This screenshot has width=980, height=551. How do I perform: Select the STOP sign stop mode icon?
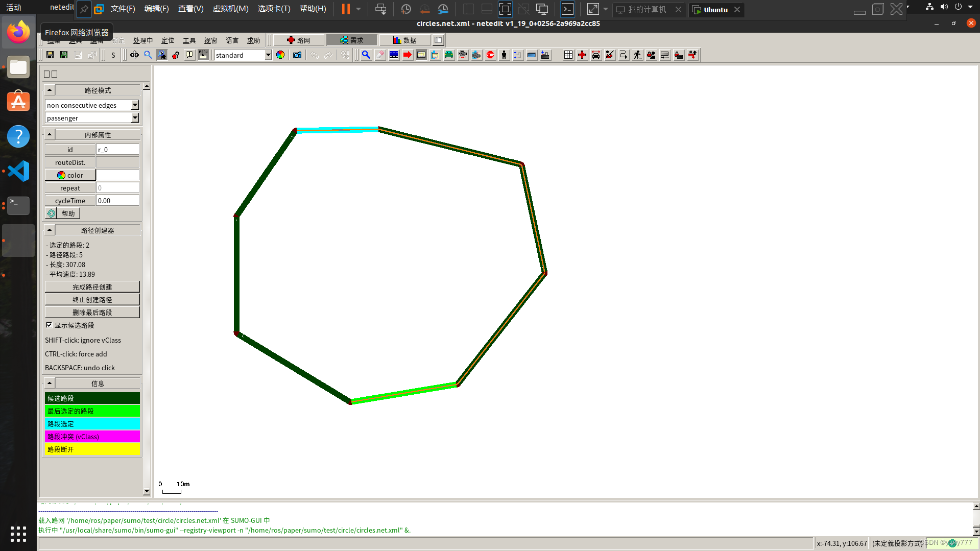pos(490,55)
